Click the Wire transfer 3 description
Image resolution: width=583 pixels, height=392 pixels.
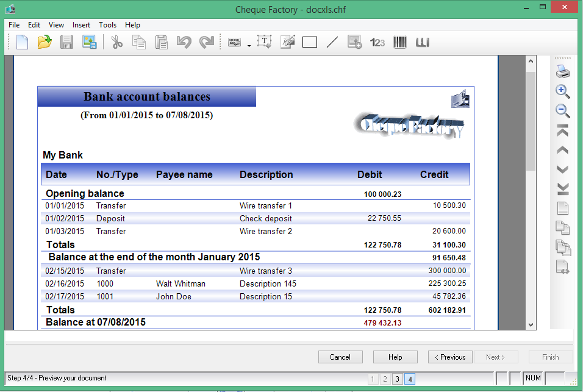(x=266, y=271)
